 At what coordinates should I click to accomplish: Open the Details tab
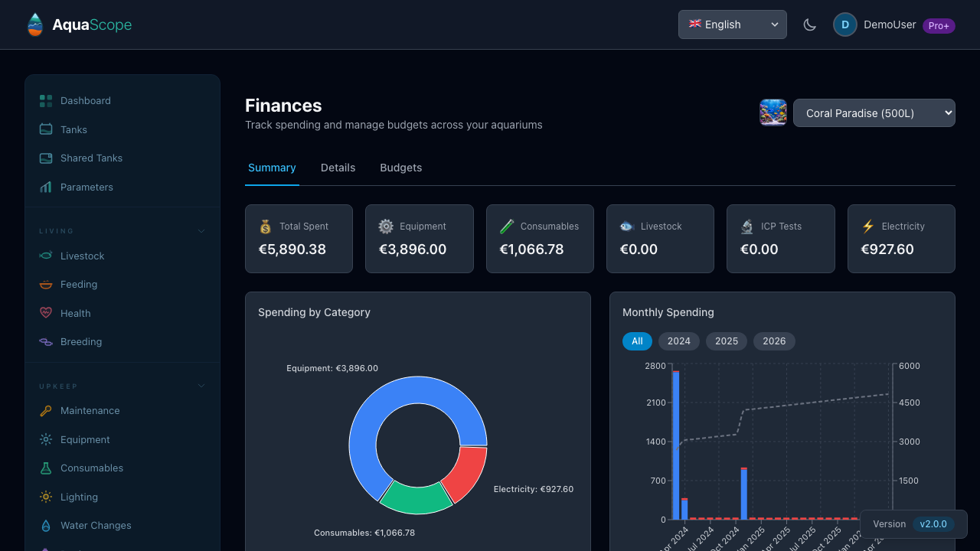point(338,168)
